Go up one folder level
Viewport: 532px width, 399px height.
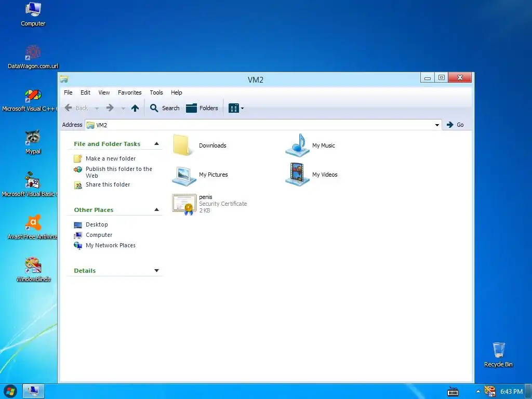(x=135, y=108)
